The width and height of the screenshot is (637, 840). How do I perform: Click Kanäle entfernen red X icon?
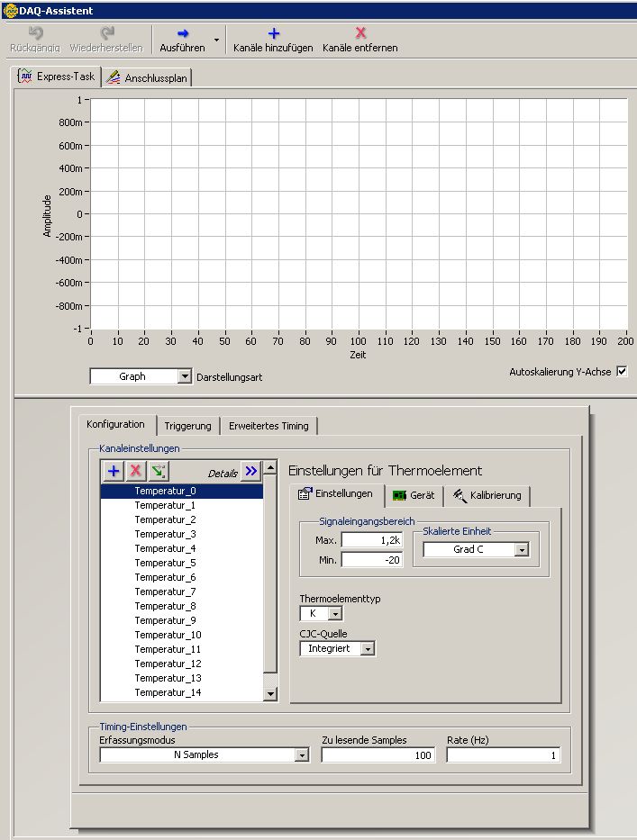click(361, 33)
